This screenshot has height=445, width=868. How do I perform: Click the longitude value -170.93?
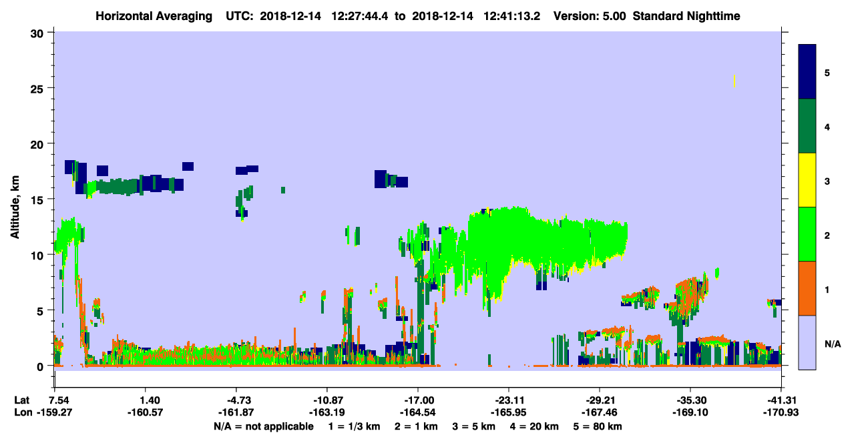(x=781, y=413)
